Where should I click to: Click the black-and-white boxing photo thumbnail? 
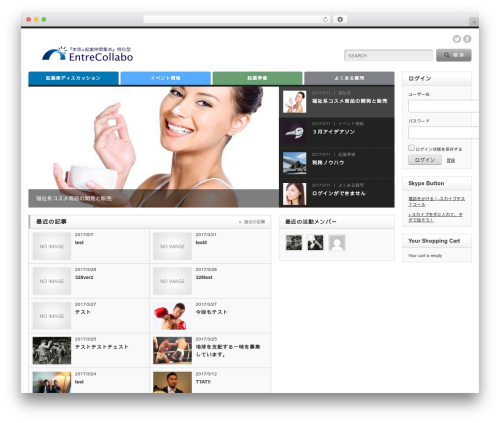pos(52,351)
